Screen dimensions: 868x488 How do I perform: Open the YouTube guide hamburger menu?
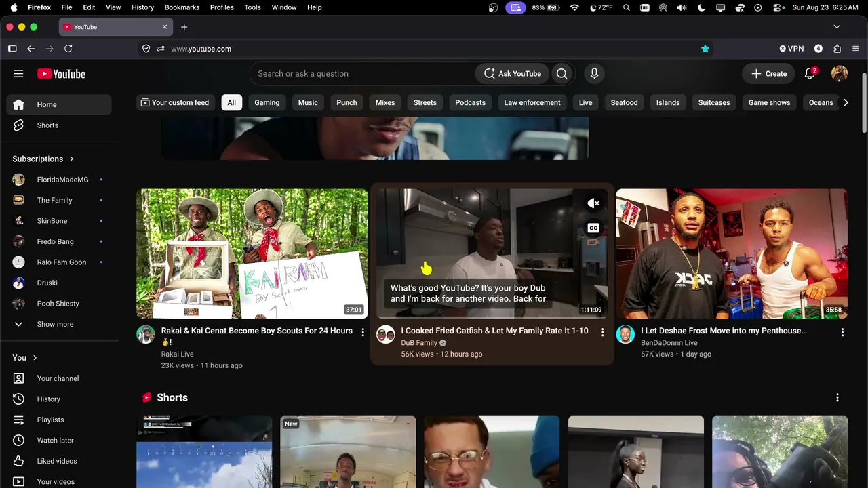click(18, 74)
